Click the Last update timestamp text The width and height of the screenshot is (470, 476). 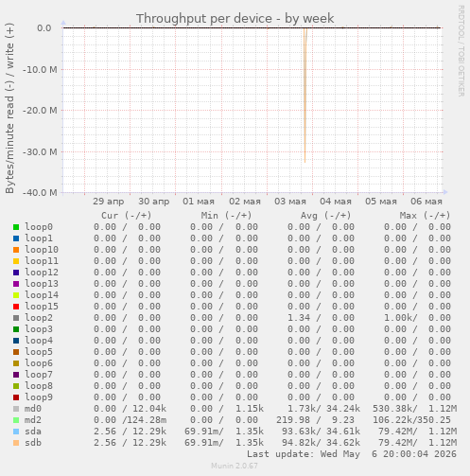pyautogui.click(x=352, y=454)
